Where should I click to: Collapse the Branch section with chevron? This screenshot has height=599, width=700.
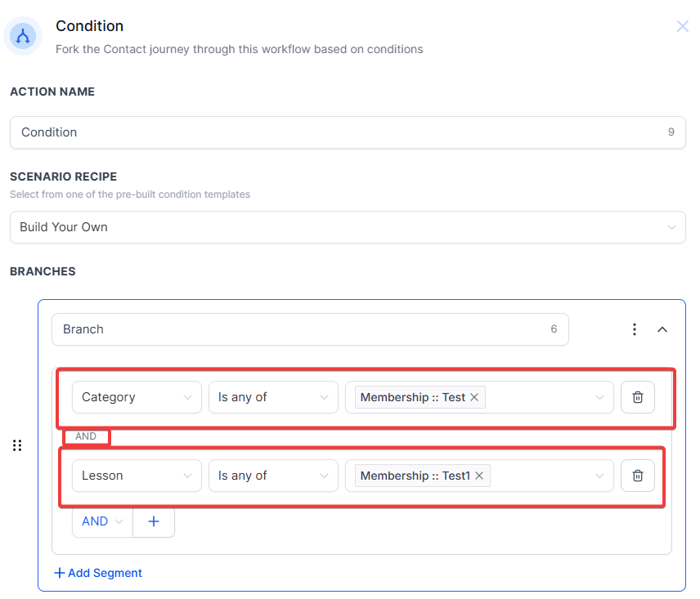tap(662, 329)
